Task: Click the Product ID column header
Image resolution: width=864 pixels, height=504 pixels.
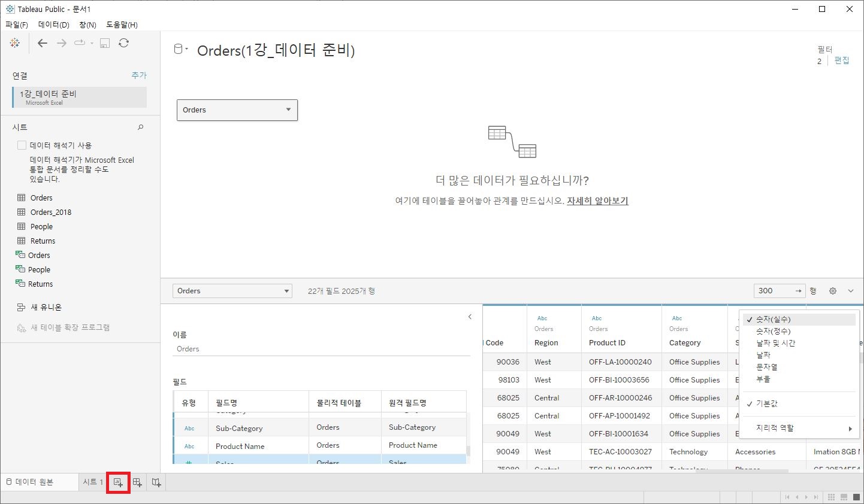Action: pyautogui.click(x=607, y=343)
